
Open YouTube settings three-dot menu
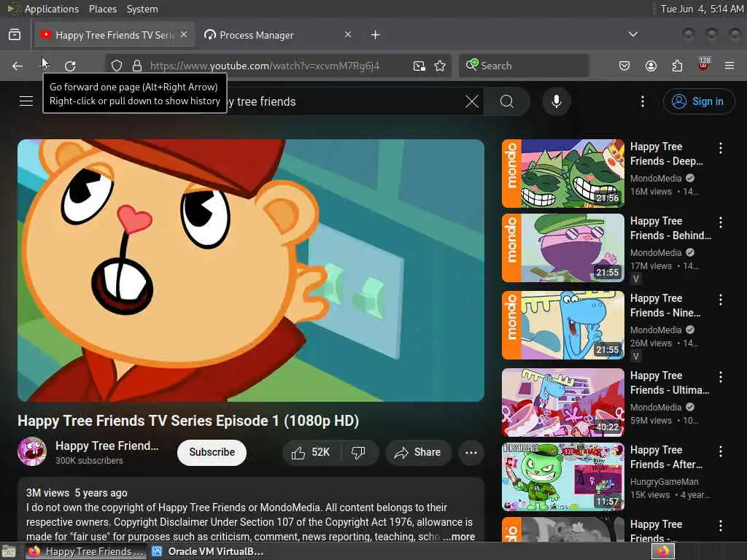(643, 101)
